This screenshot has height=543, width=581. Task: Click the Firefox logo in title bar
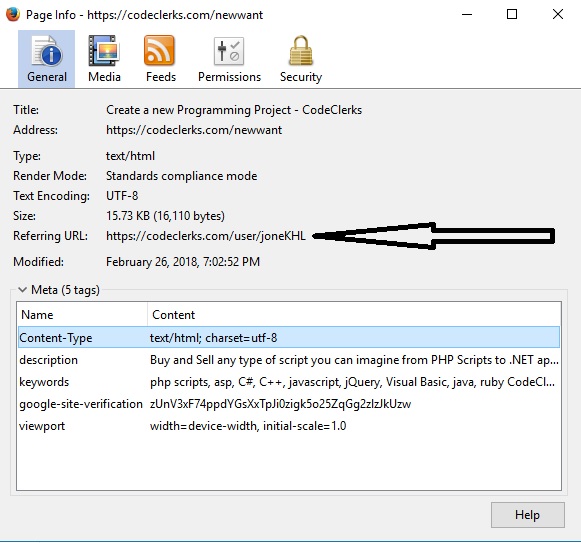click(13, 14)
